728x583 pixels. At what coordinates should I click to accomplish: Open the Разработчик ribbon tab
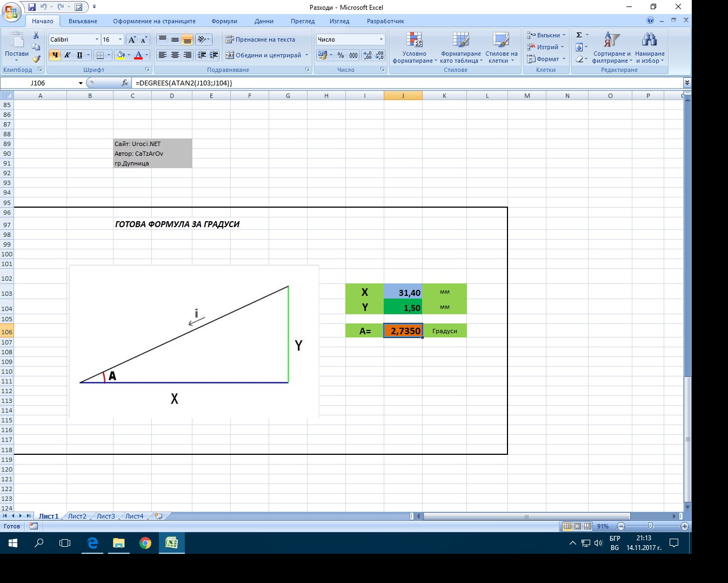click(385, 21)
